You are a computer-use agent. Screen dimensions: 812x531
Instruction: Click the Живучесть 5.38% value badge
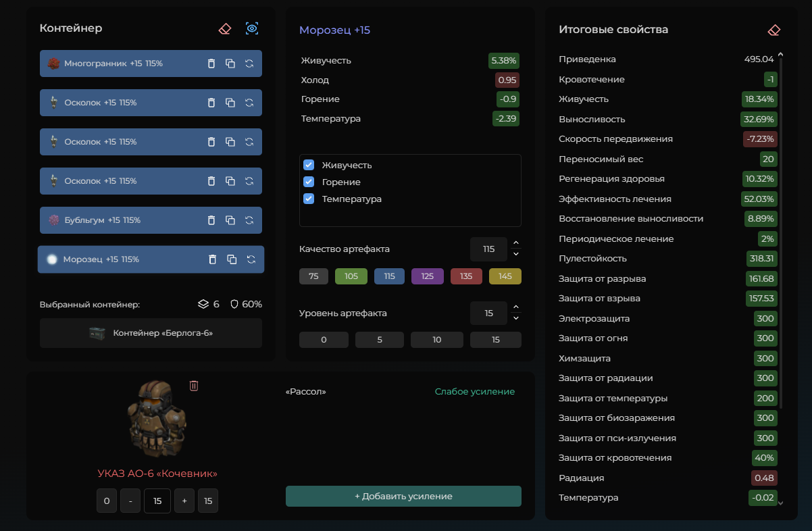[503, 61]
